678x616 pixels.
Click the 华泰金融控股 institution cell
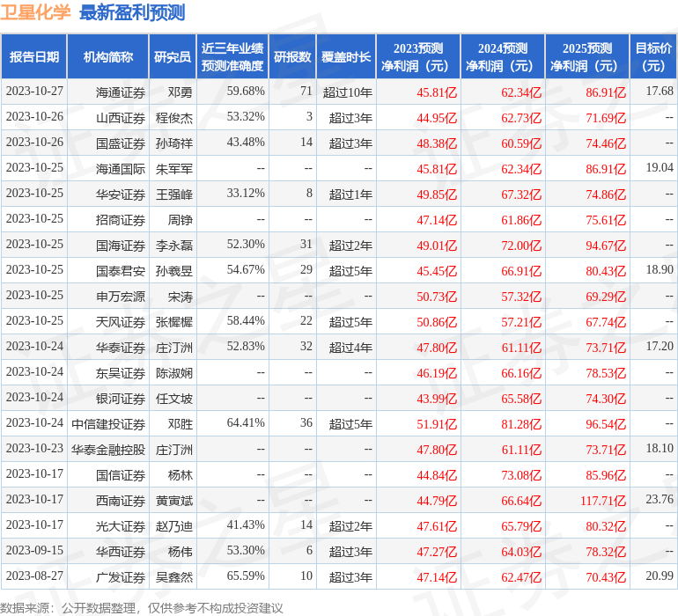(108, 449)
